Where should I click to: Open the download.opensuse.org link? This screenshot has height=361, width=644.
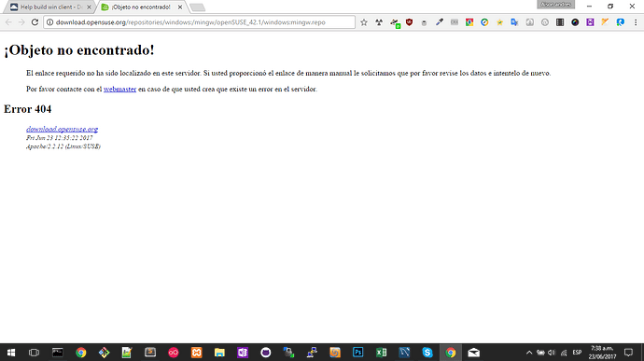(62, 129)
